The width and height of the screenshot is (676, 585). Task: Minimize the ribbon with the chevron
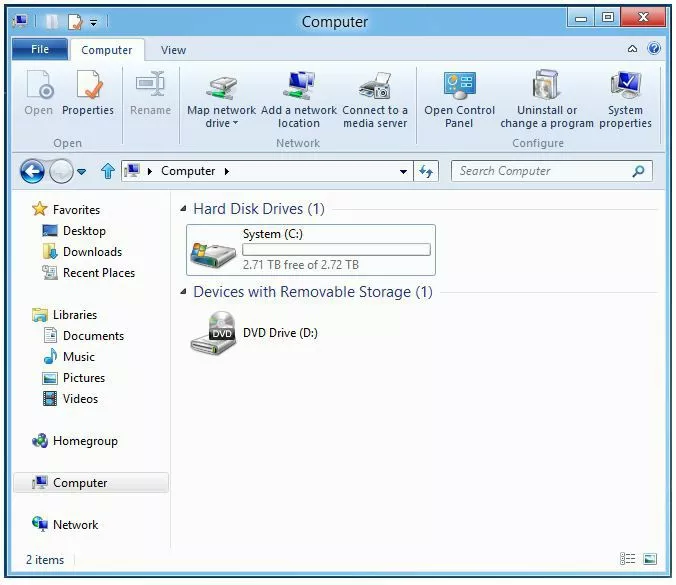pyautogui.click(x=633, y=49)
